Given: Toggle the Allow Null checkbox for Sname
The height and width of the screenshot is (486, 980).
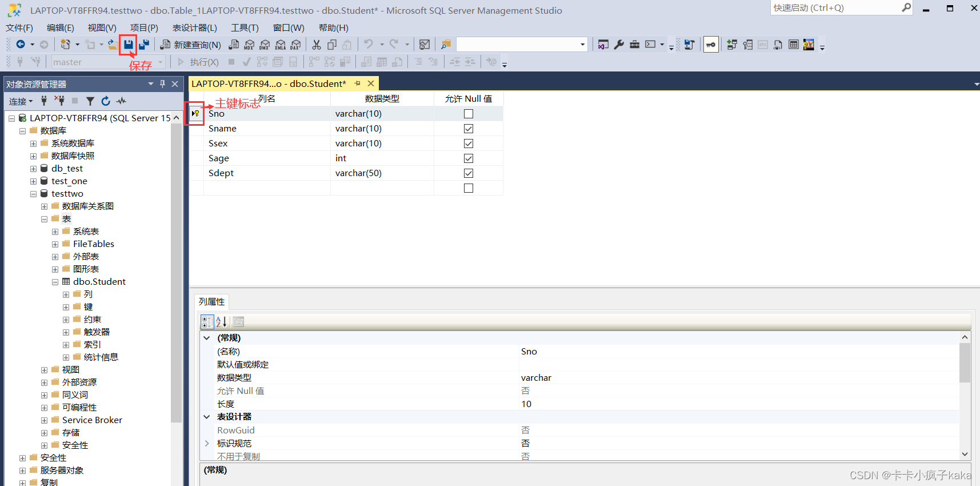Looking at the screenshot, I should [469, 129].
